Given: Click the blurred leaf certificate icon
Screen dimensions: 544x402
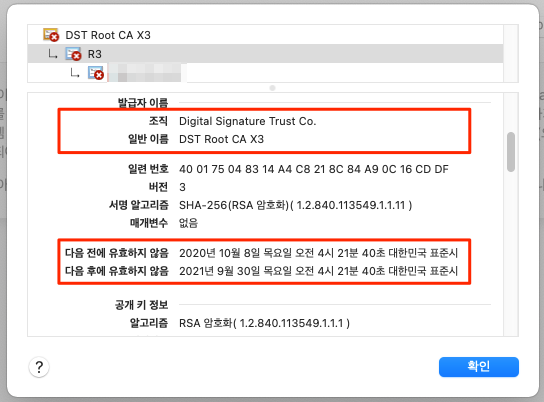Looking at the screenshot, I should click(96, 73).
